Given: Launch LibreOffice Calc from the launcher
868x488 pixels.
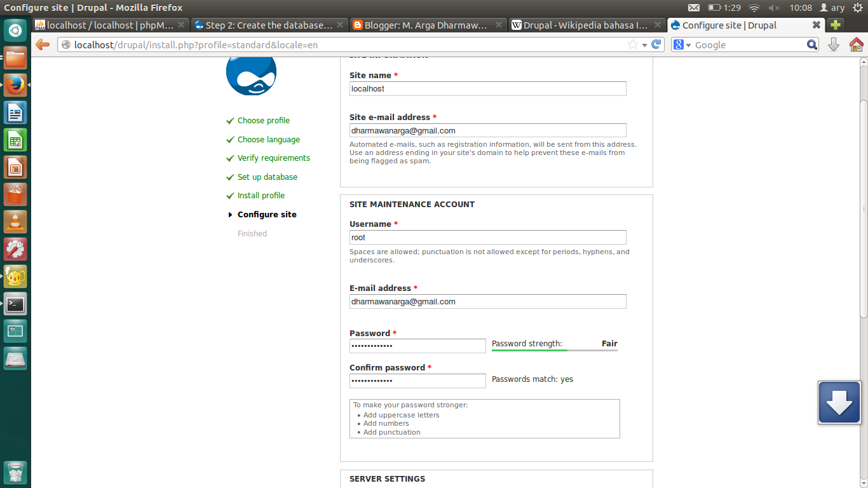Looking at the screenshot, I should (x=15, y=140).
